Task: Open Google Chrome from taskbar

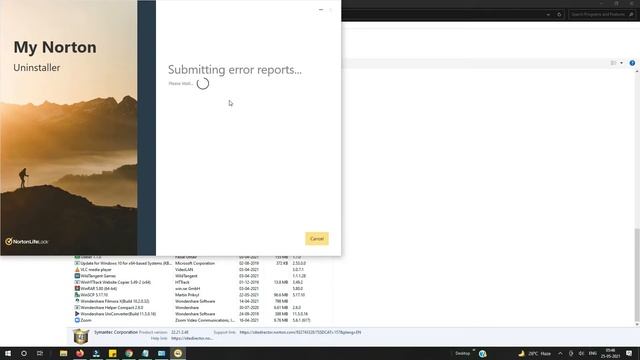Action: pos(129,353)
